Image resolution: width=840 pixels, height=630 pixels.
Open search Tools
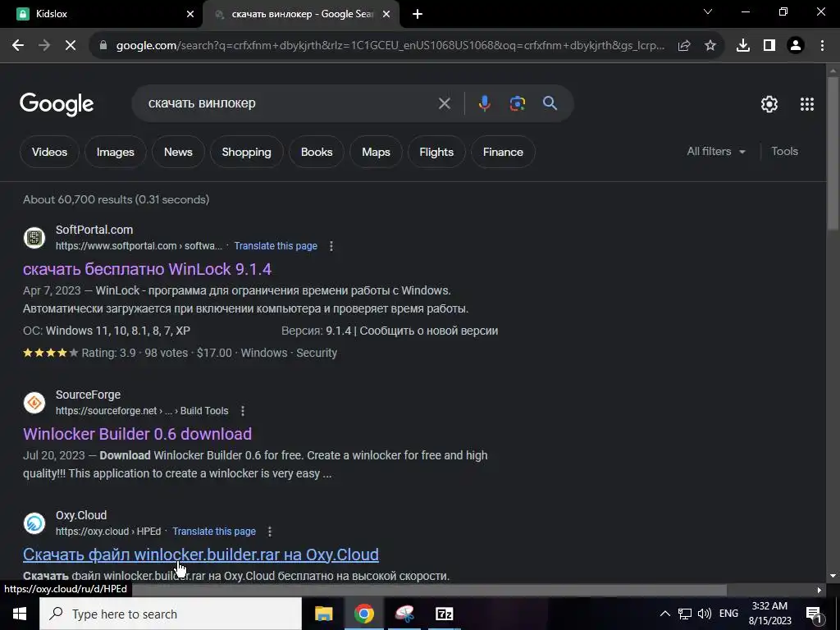pyautogui.click(x=785, y=152)
